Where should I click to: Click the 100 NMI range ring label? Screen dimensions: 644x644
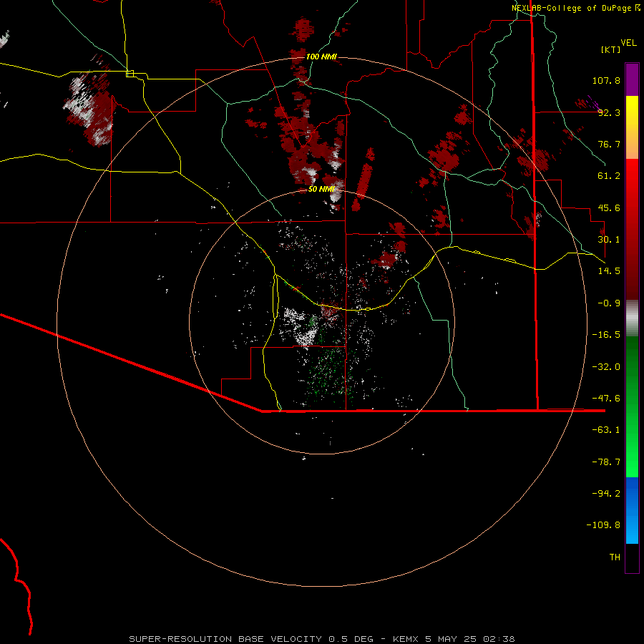point(321,57)
